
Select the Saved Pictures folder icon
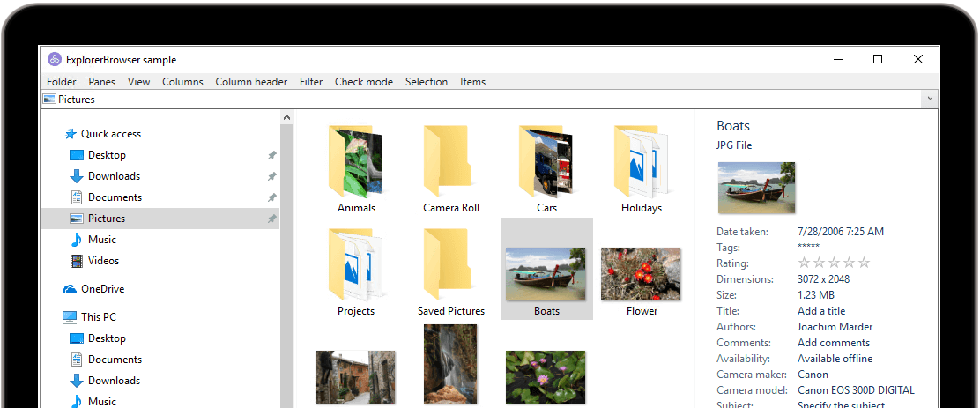(x=448, y=265)
